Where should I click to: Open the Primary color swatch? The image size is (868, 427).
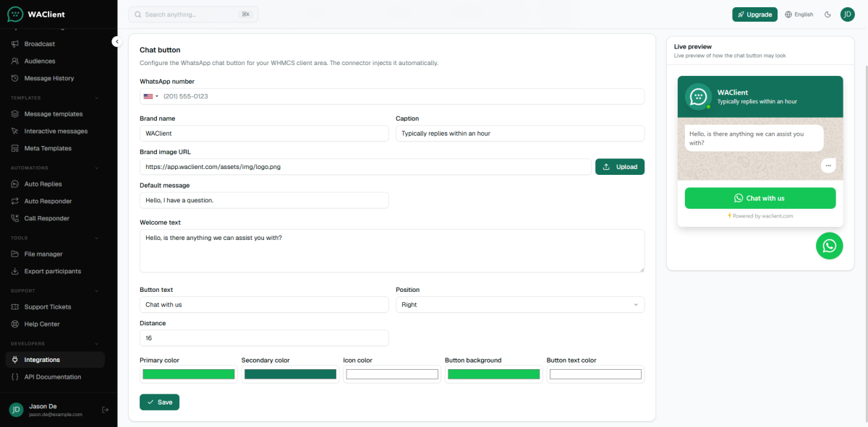[189, 374]
